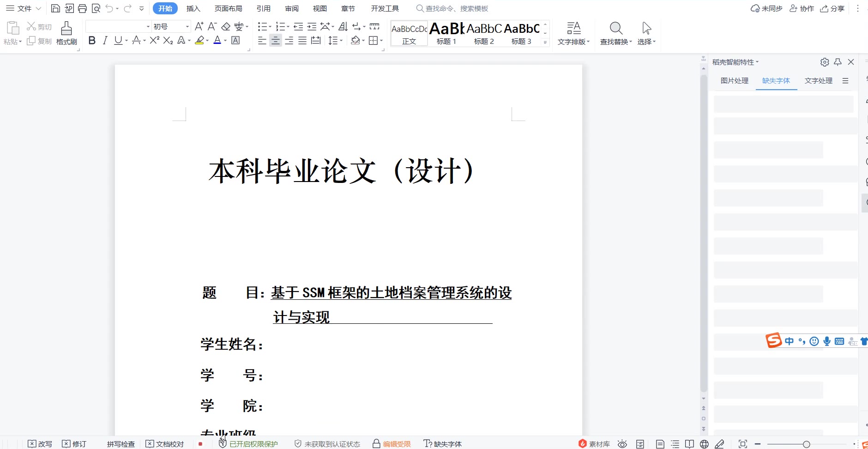The width and height of the screenshot is (868, 449).
Task: Open the 审阅 Review tab
Action: tap(292, 8)
